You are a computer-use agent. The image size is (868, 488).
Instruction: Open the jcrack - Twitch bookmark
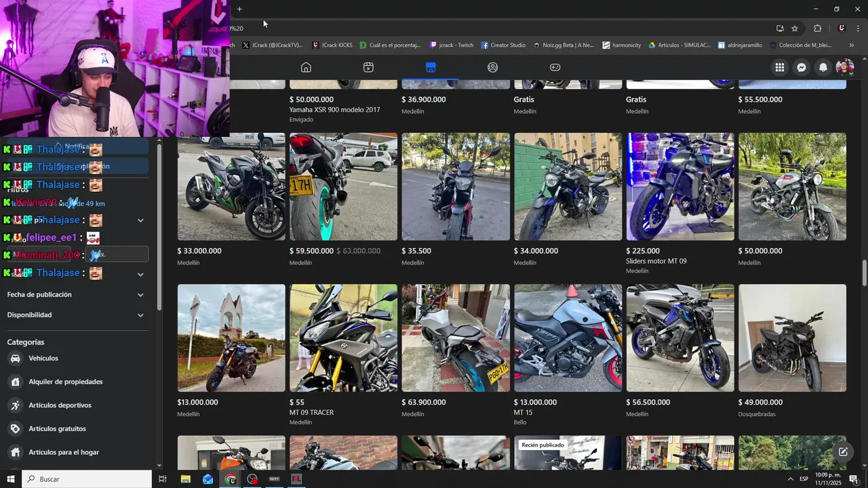coord(452,45)
